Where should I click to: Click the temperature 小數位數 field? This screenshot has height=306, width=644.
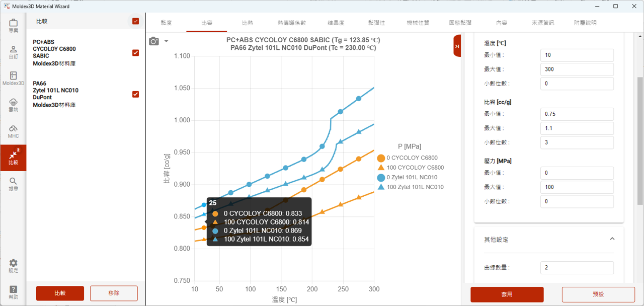[x=577, y=84]
